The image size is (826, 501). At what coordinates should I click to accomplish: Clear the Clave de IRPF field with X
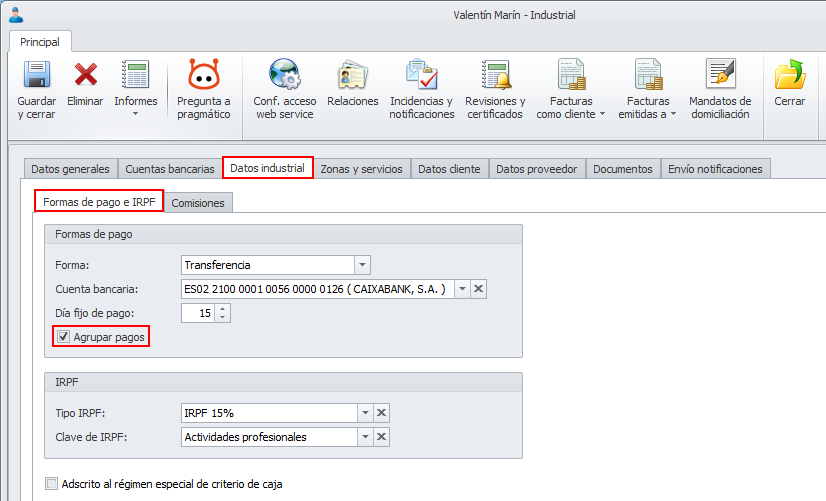point(381,437)
